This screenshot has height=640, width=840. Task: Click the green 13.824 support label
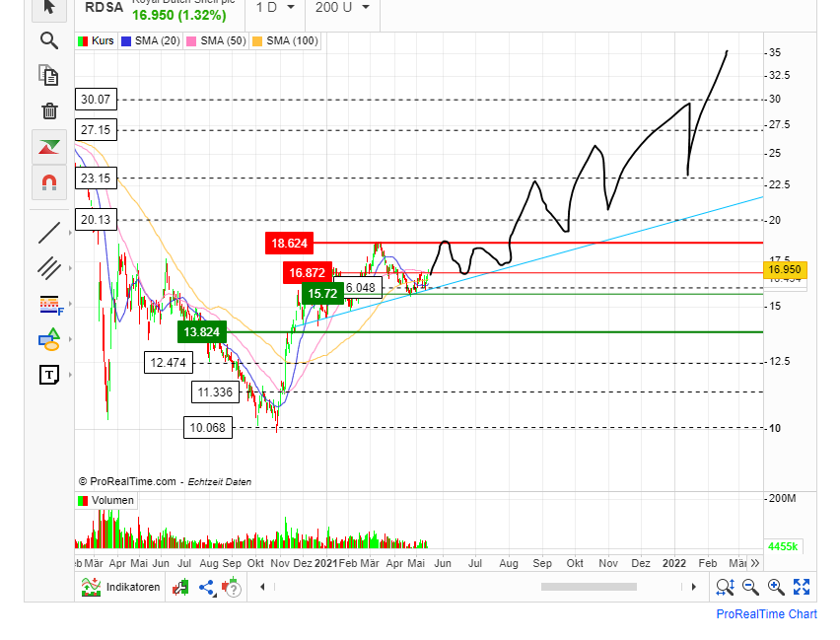(x=202, y=332)
